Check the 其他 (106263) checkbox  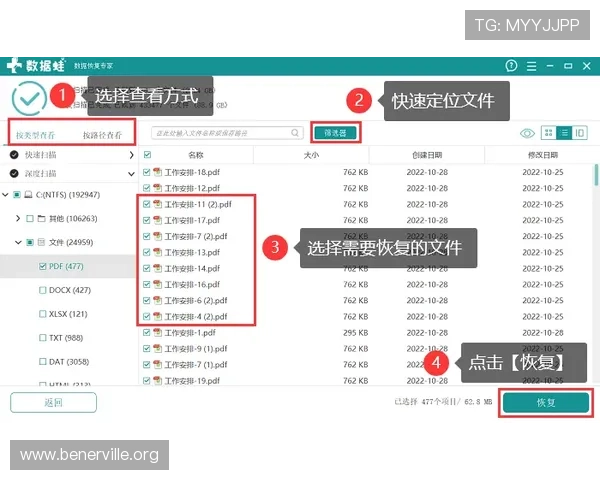[29, 219]
